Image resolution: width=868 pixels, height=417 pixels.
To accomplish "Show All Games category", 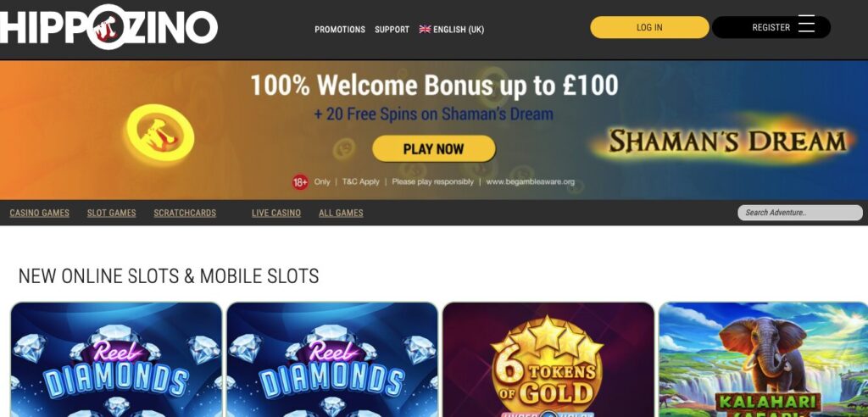I will pyautogui.click(x=341, y=213).
